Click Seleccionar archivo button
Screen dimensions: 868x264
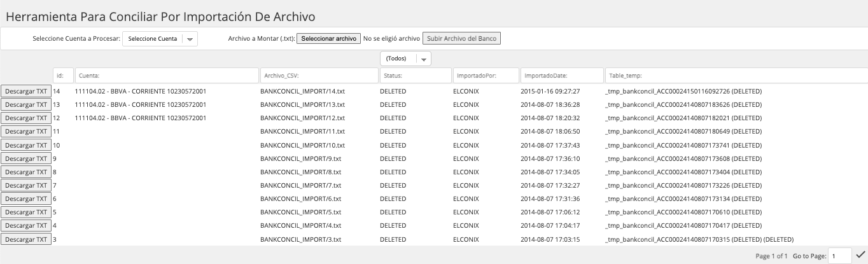click(x=328, y=39)
